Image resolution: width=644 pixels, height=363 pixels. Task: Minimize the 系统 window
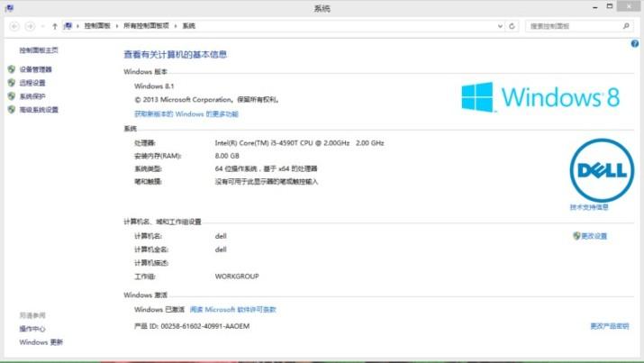[595, 7]
